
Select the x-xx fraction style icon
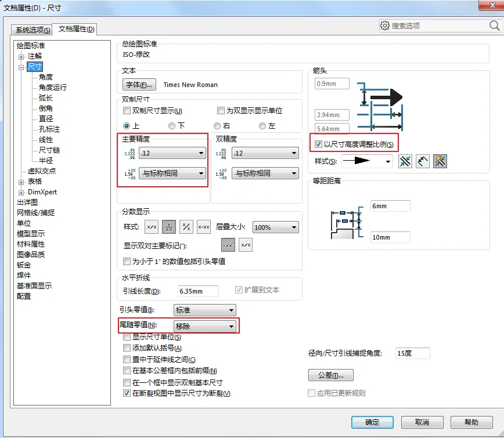click(204, 227)
